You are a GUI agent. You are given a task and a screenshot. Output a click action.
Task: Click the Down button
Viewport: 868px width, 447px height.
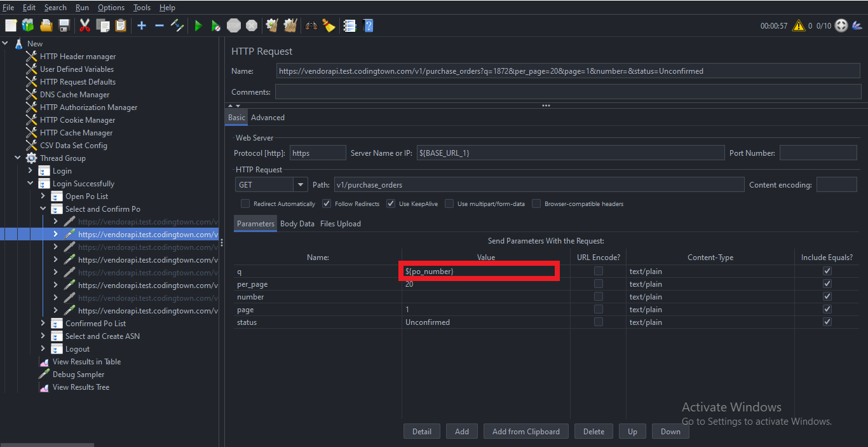(x=670, y=431)
